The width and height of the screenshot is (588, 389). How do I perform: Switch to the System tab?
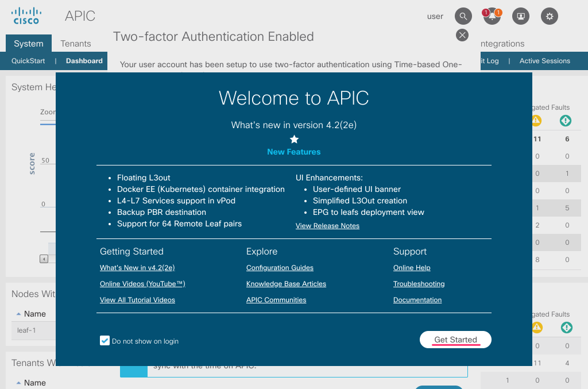click(x=29, y=44)
